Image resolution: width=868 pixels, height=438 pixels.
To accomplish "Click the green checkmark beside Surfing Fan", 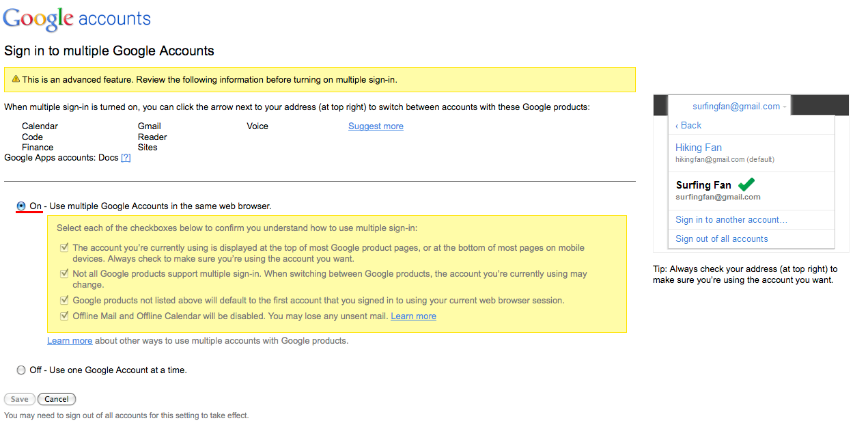I will click(x=746, y=184).
